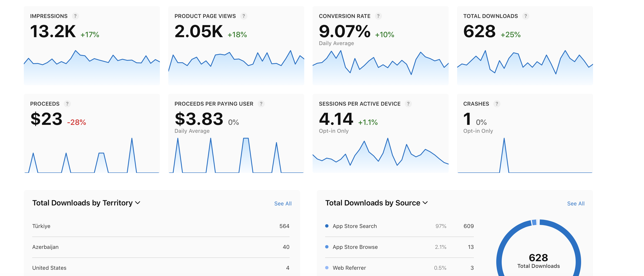Click the Proceeds Per Paying User help icon
The height and width of the screenshot is (276, 644).
point(261,104)
